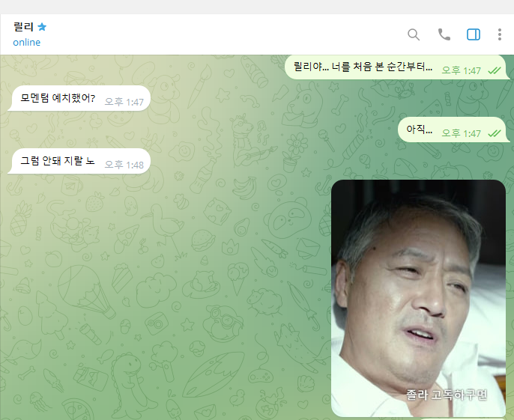
Task: Click the online status text
Action: (26, 42)
